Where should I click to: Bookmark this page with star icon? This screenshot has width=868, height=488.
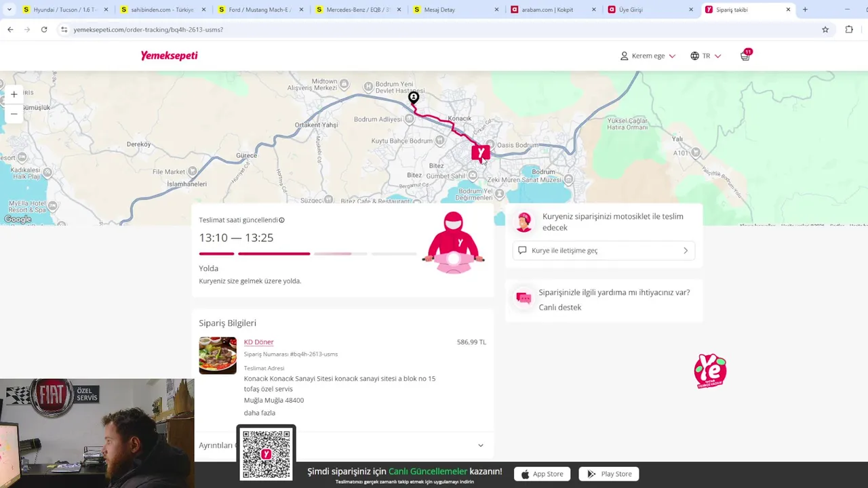825,30
